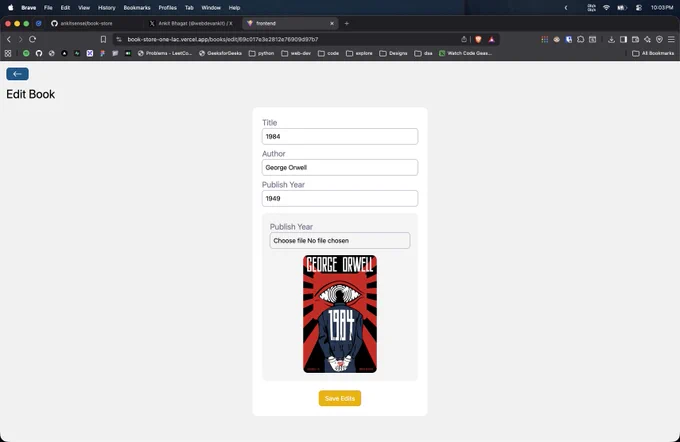The image size is (680, 442).
Task: Open the new tab plus button
Action: (347, 23)
